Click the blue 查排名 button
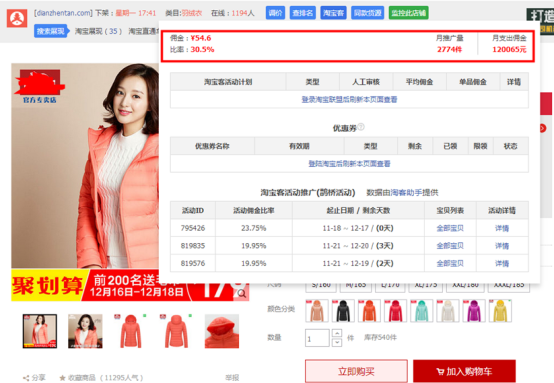The width and height of the screenshot is (554, 383). (x=302, y=13)
